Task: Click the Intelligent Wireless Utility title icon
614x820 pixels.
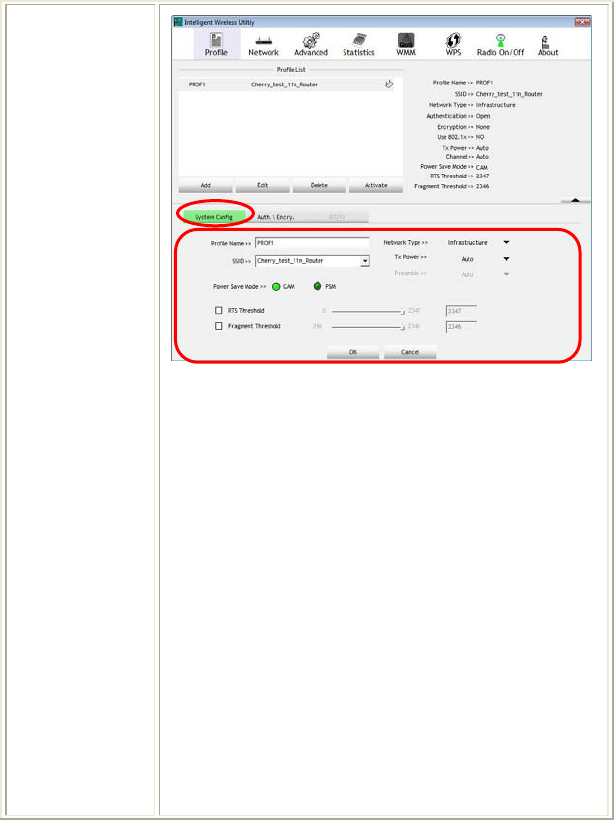Action: (x=178, y=22)
